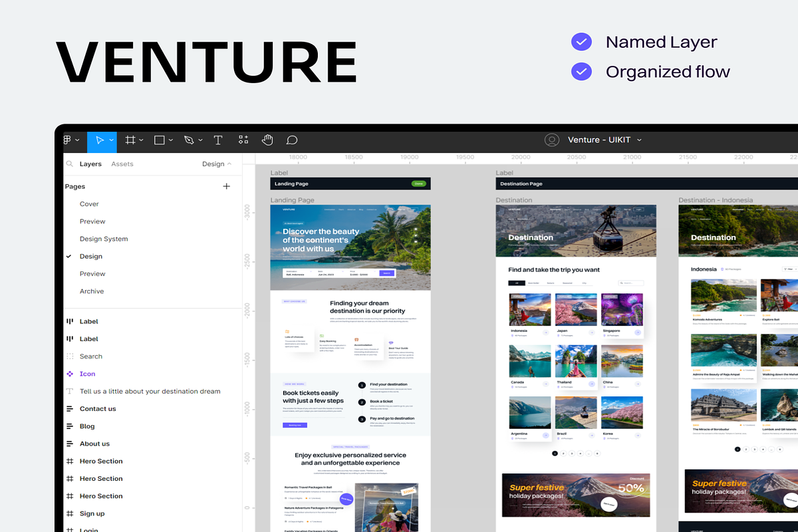Select the Comment tool
Image resolution: width=798 pixels, height=532 pixels.
point(291,140)
